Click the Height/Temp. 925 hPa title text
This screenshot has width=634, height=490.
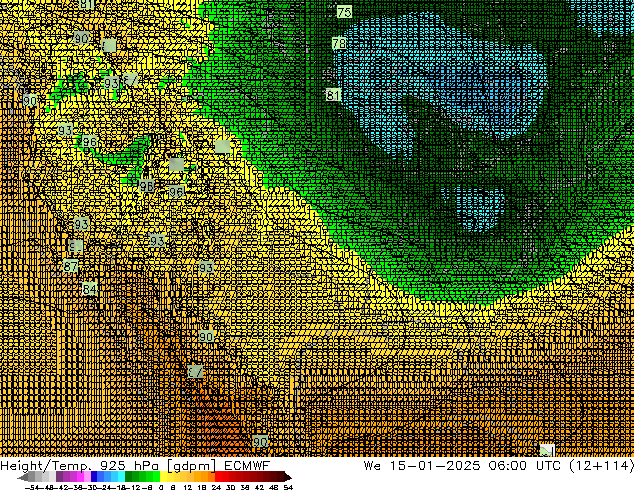click(79, 466)
